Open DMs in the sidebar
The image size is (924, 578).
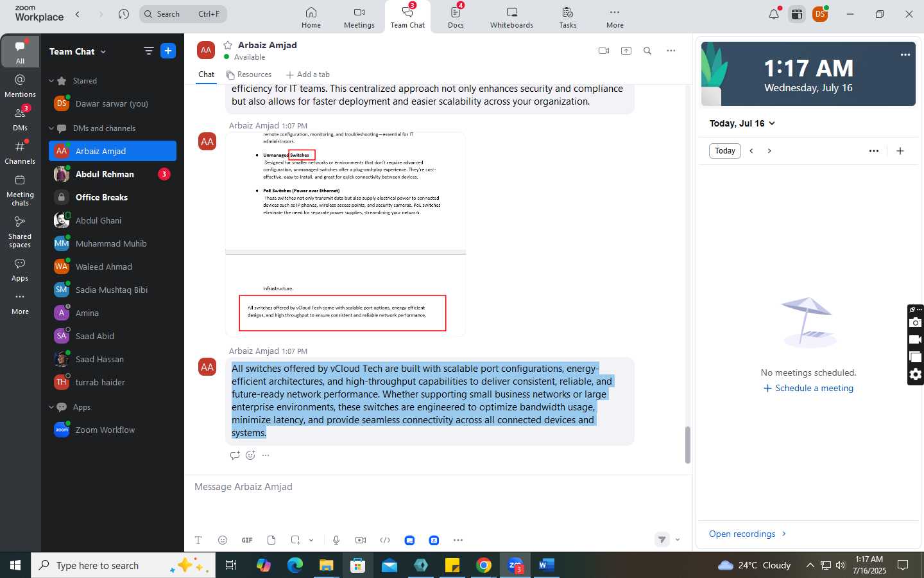tap(20, 118)
